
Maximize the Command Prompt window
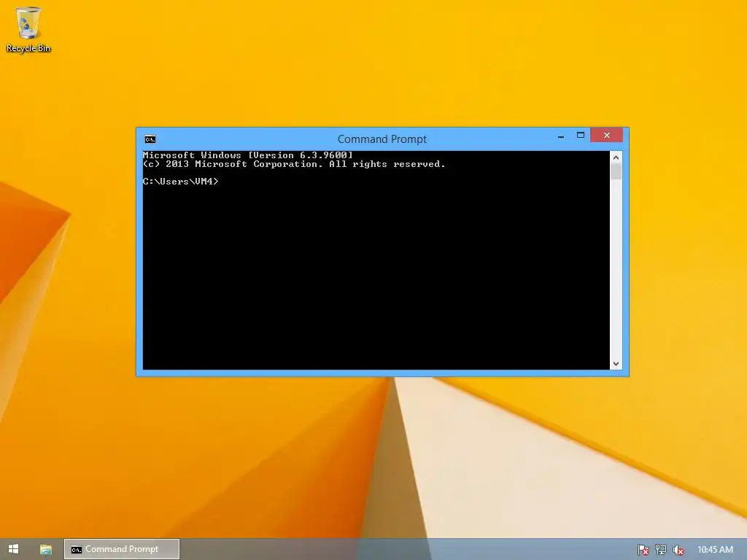coord(580,135)
